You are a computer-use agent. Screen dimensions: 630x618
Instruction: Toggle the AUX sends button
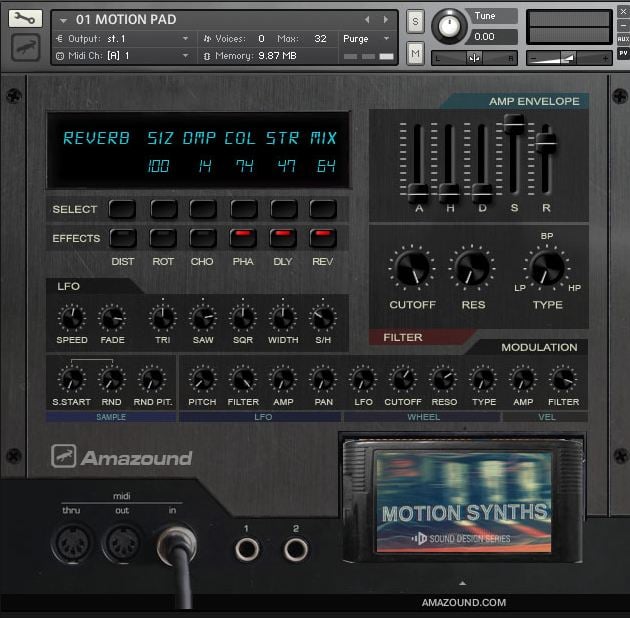623,39
